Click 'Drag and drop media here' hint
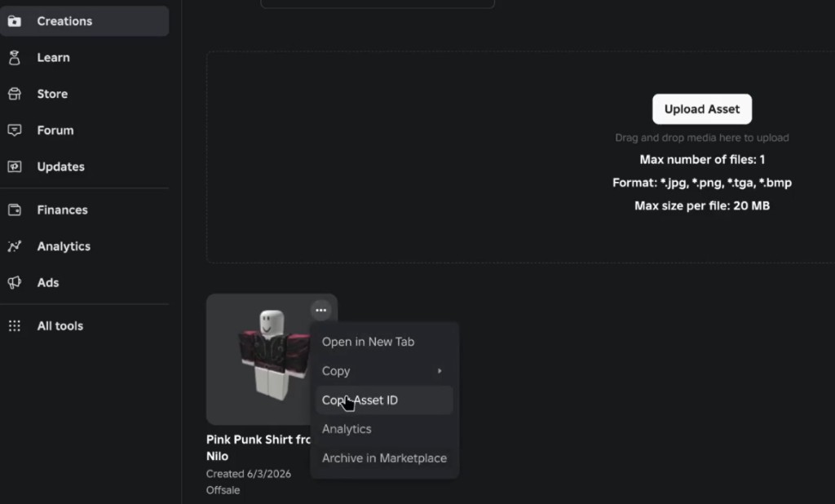 [x=702, y=138]
